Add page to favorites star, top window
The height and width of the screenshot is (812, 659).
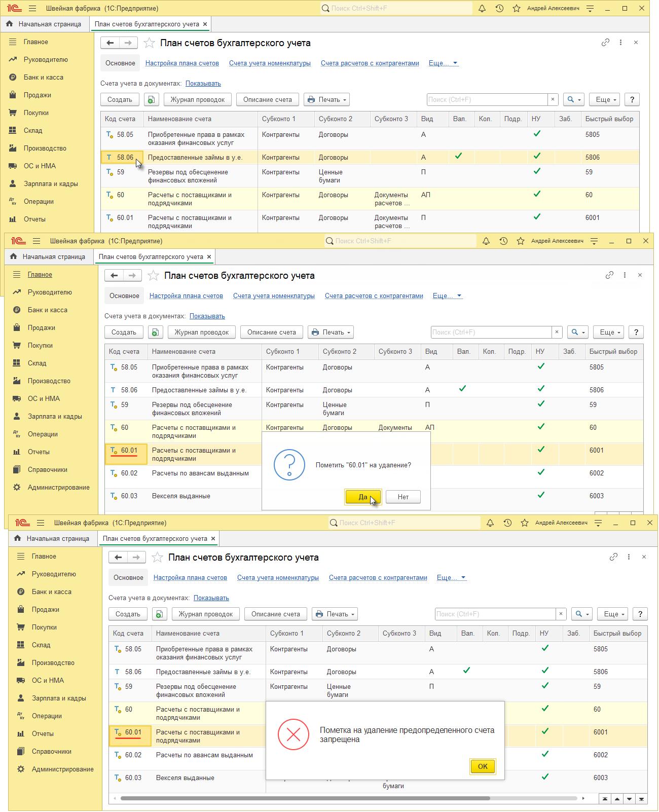pyautogui.click(x=149, y=43)
